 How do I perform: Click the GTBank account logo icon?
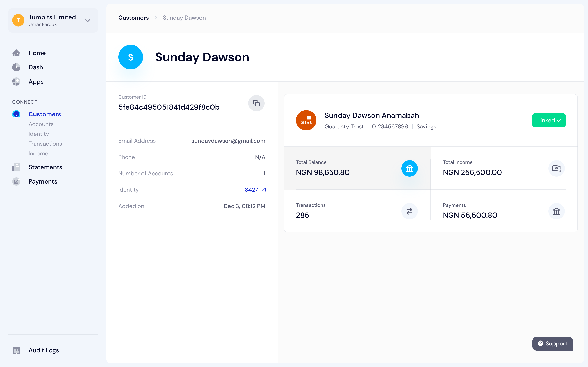(306, 120)
